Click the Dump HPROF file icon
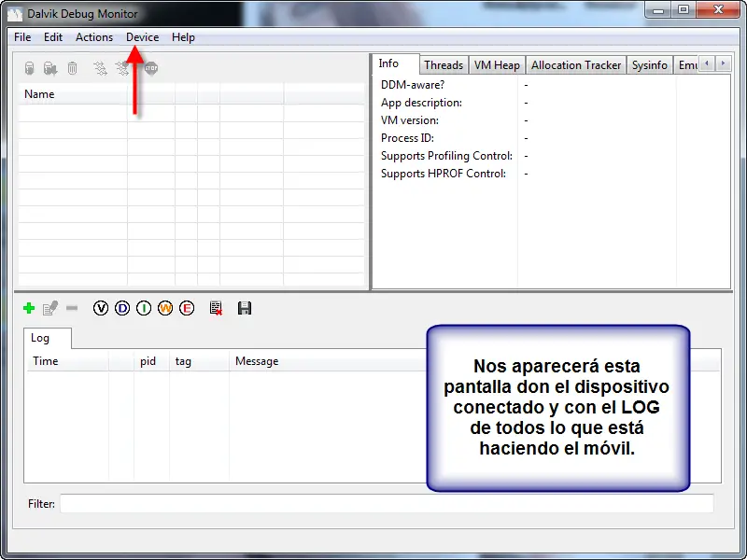 [50, 68]
